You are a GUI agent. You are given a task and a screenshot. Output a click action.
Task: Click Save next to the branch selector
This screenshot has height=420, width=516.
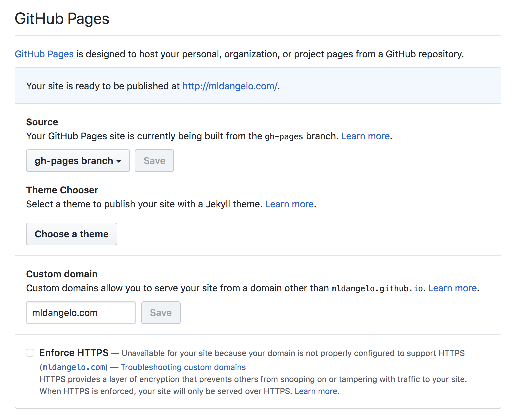point(154,161)
